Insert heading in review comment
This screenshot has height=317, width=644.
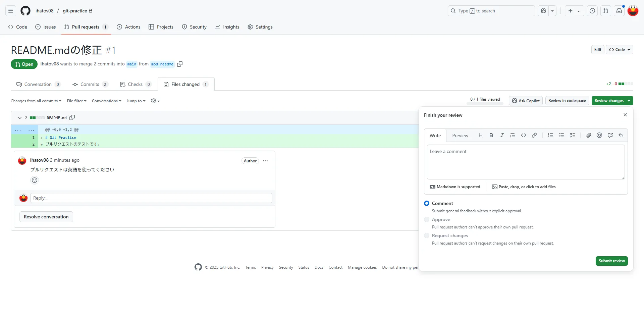[481, 135]
